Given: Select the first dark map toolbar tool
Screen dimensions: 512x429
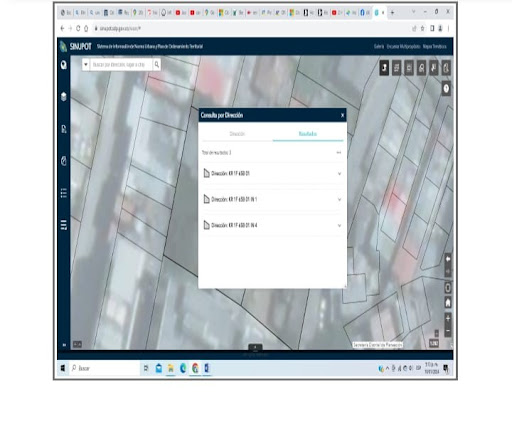Looking at the screenshot, I should [384, 68].
